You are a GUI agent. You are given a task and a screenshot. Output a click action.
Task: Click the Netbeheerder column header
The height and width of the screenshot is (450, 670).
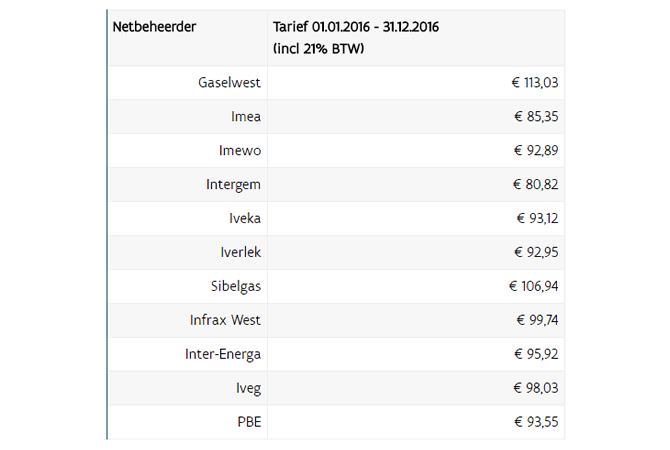point(154,27)
